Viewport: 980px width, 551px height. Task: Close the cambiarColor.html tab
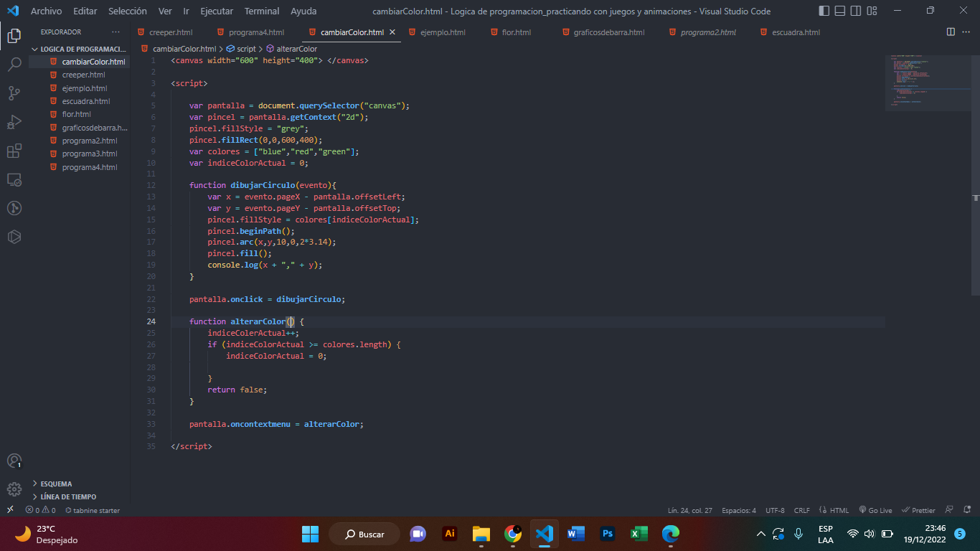(392, 32)
